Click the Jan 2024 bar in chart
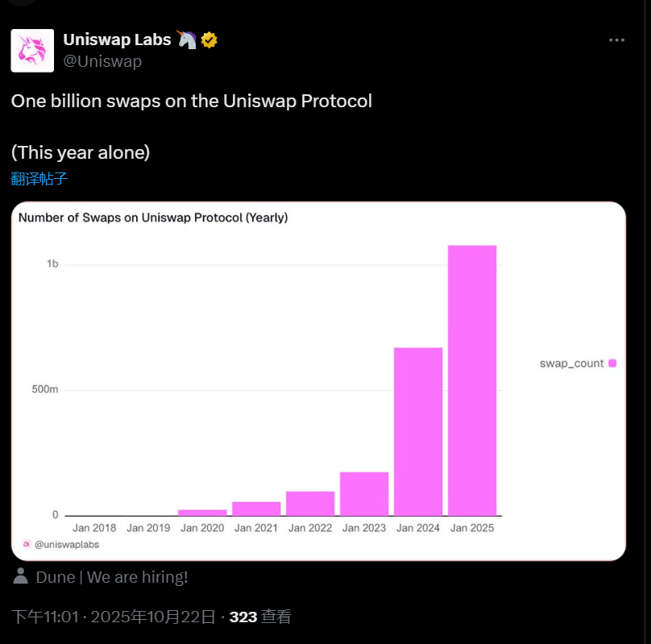651x644 pixels. pyautogui.click(x=418, y=431)
